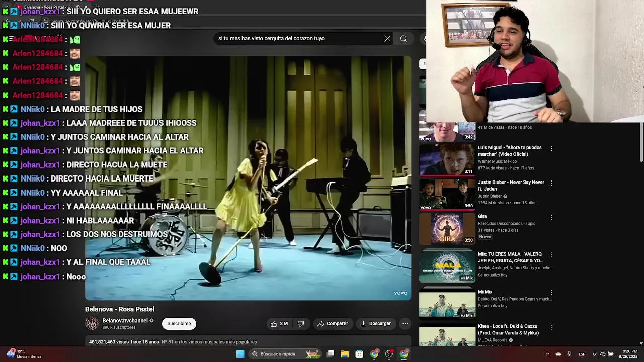Click the Descargar download button
The width and height of the screenshot is (644, 362).
pos(376,324)
